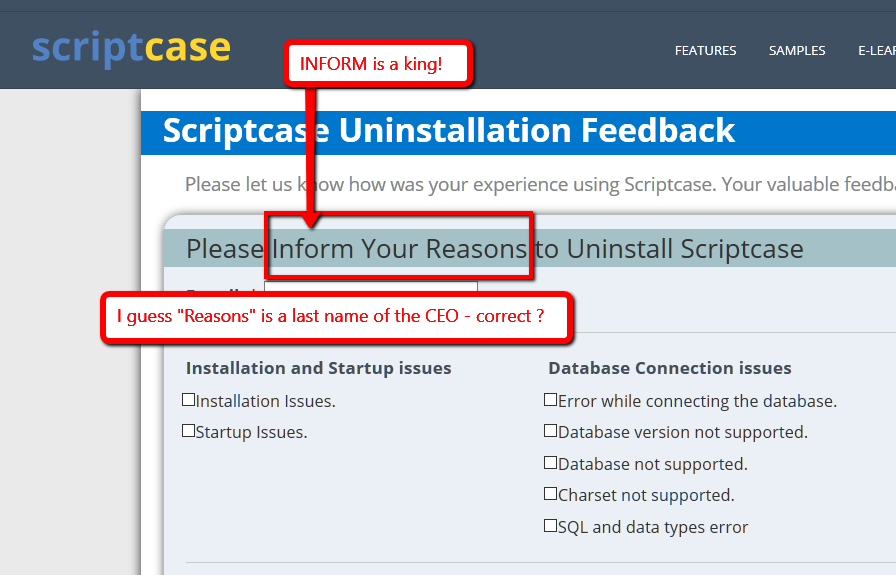This screenshot has width=896, height=575.
Task: Click the Database Connection issues heading
Action: [670, 368]
